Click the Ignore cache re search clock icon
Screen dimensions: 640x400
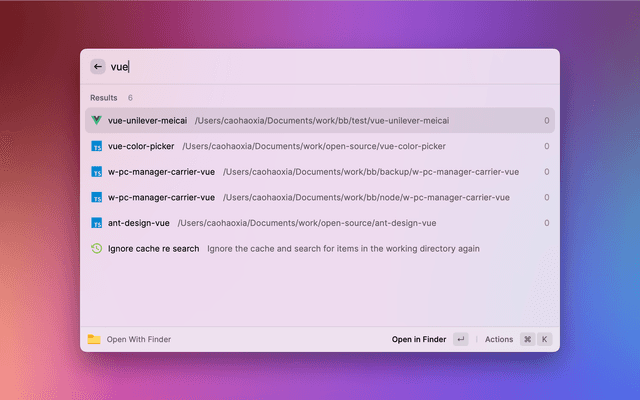click(97, 248)
